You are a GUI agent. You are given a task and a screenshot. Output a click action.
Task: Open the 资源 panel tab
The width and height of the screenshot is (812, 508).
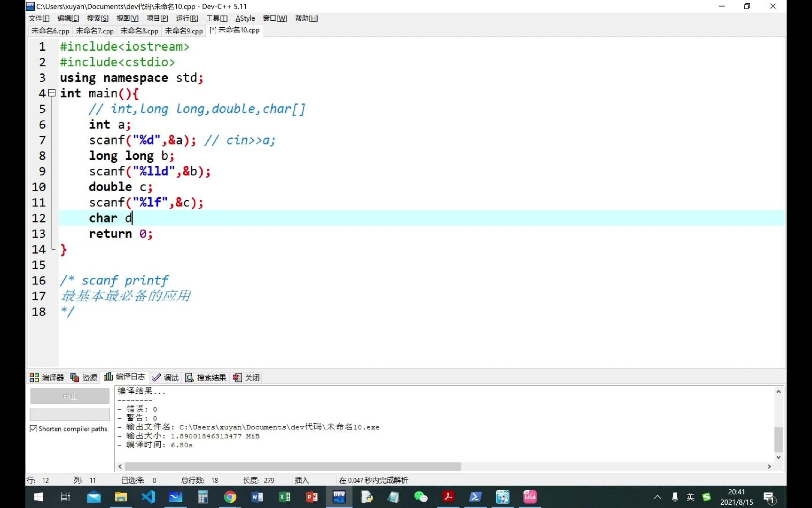pyautogui.click(x=84, y=377)
